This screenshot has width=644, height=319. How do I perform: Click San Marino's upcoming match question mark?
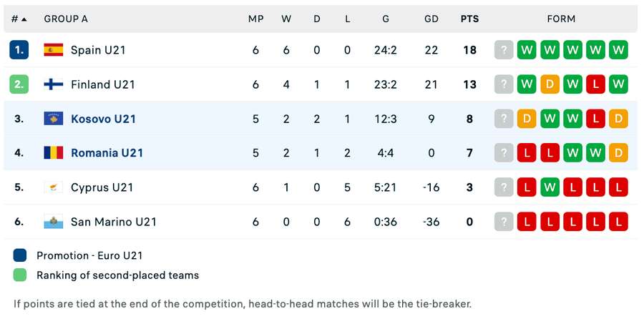504,222
